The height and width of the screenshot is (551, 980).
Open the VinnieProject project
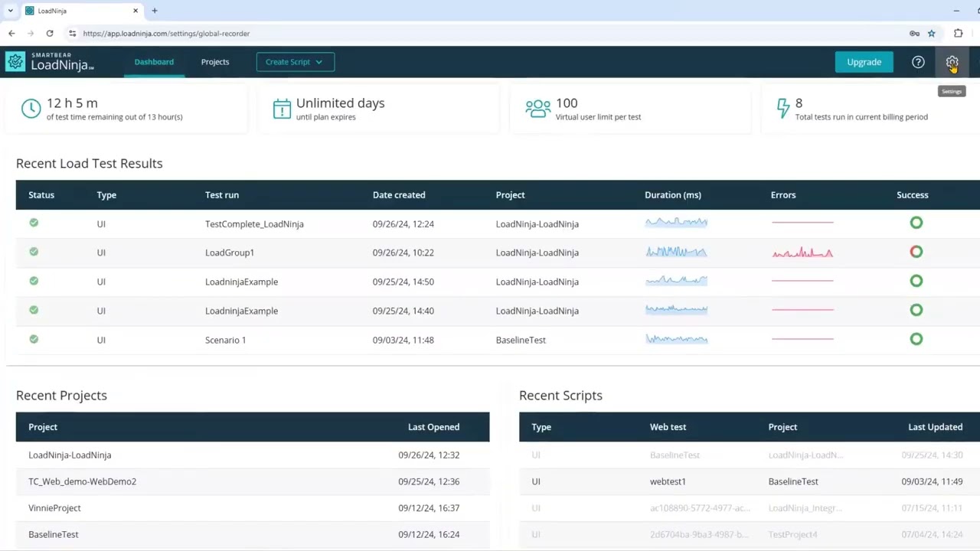tap(54, 508)
